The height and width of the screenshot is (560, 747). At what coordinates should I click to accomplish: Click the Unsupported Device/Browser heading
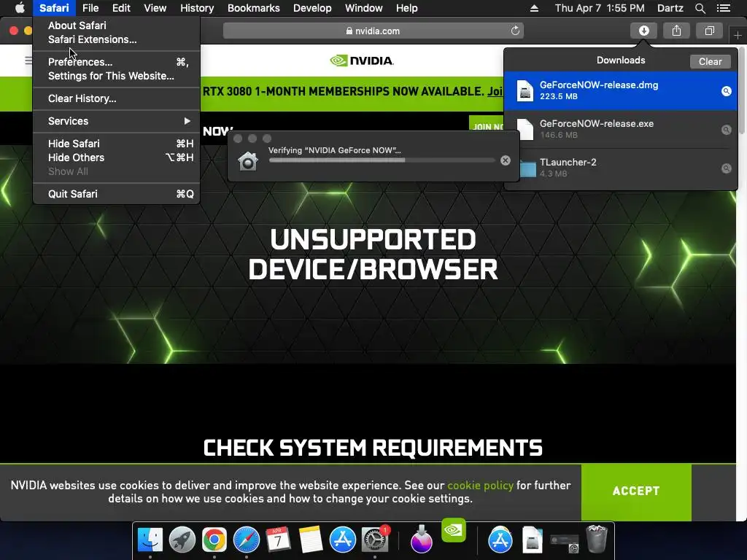(373, 254)
